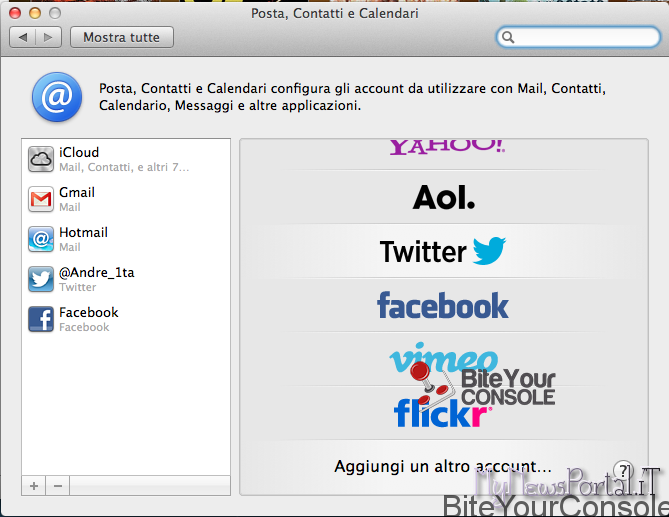Focus the search input field
The width and height of the screenshot is (669, 517).
(x=579, y=38)
